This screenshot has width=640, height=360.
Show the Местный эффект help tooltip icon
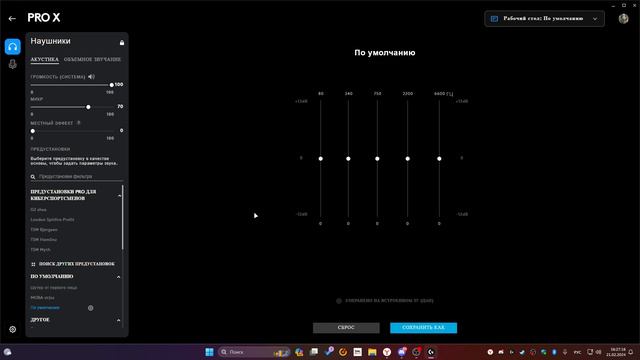pos(79,123)
